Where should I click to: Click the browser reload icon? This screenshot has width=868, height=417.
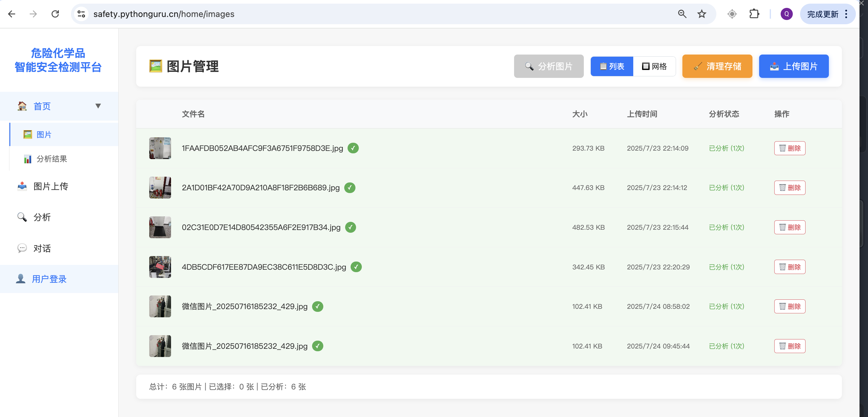(x=55, y=14)
